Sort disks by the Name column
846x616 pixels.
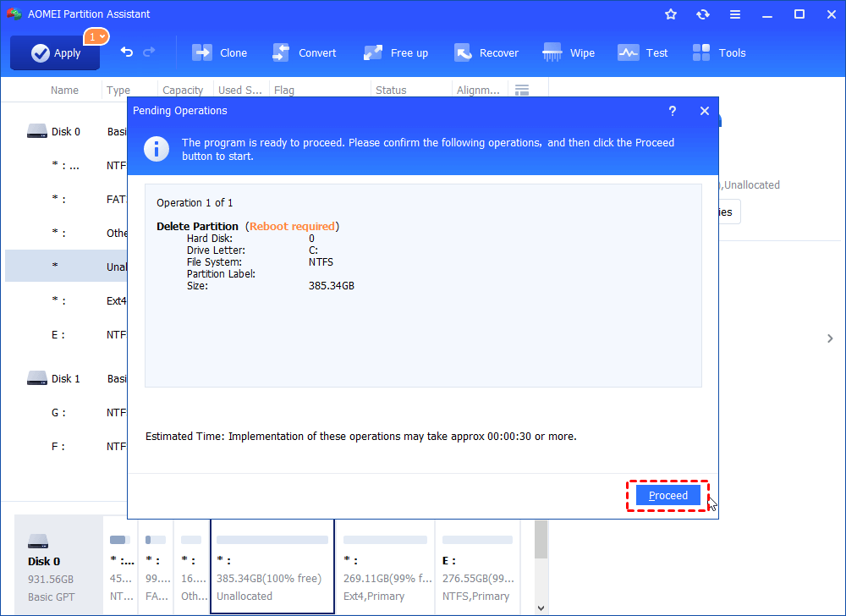(64, 89)
